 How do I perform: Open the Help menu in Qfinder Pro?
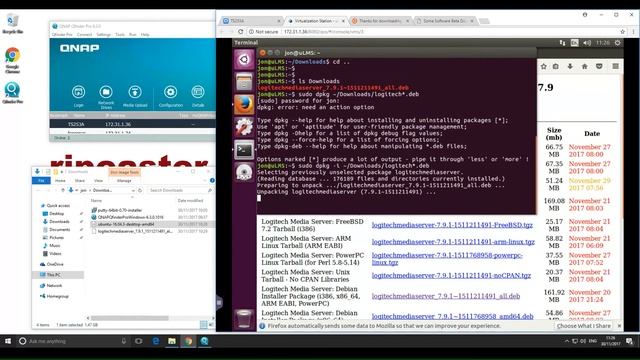coord(145,35)
